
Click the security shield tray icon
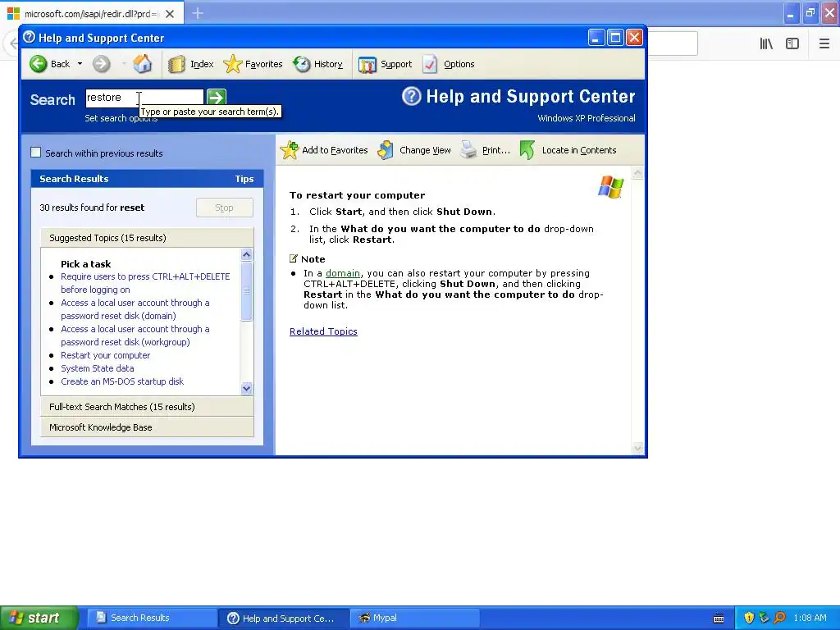(x=749, y=619)
